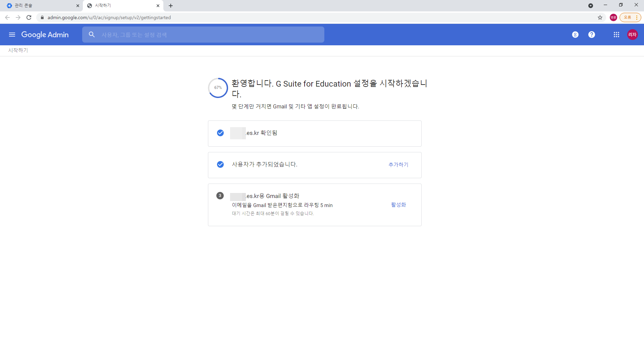Go forward in browser history
Image resolution: width=644 pixels, height=349 pixels.
click(x=18, y=17)
